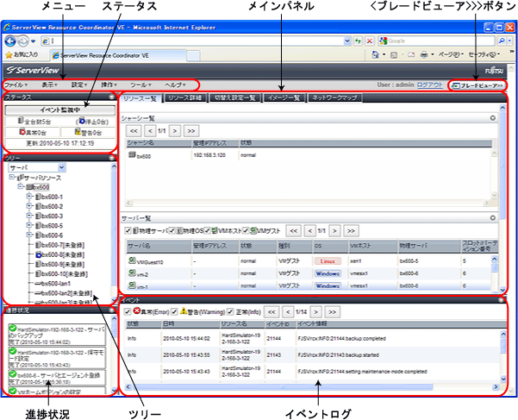Screen dimensions: 518x420
Task: Toggle the VMゲスト filter checkbox
Action: click(246, 230)
